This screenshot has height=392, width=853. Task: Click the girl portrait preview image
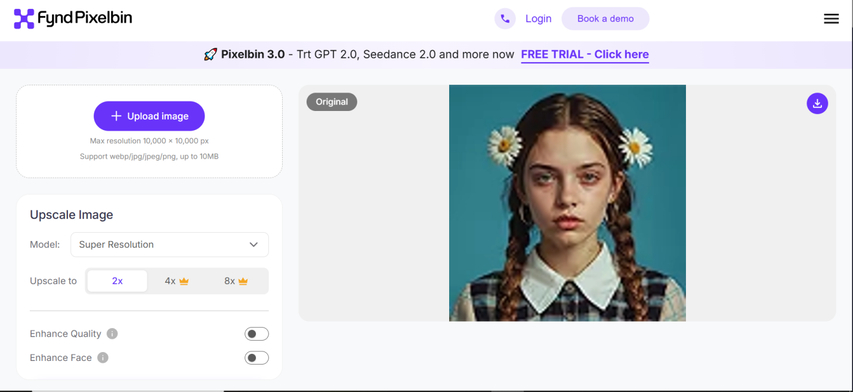click(567, 203)
